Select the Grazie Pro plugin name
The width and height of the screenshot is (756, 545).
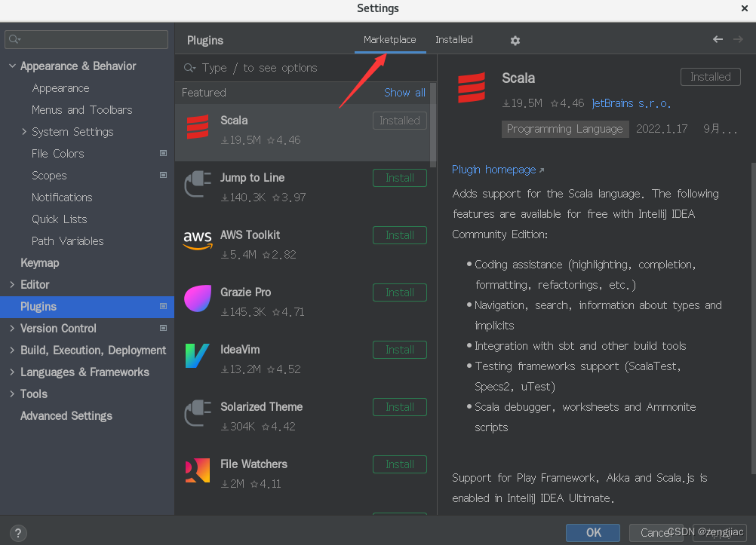tap(245, 292)
